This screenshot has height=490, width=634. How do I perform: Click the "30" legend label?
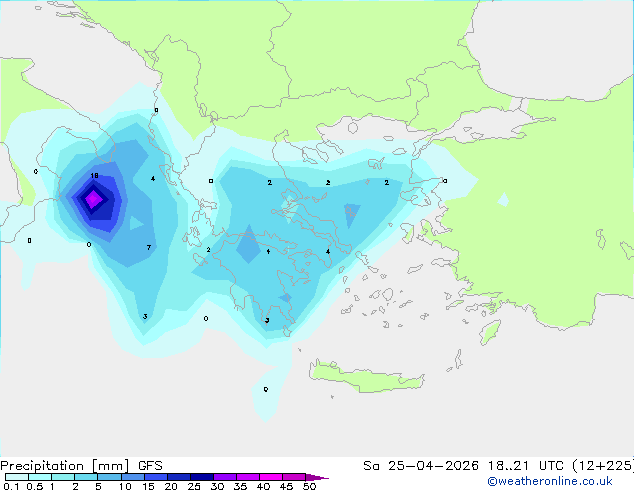[217, 486]
